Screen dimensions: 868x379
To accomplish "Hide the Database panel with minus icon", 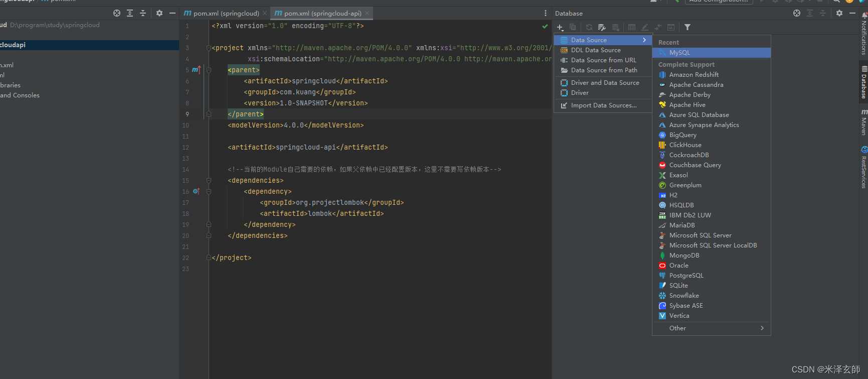I will pos(852,13).
